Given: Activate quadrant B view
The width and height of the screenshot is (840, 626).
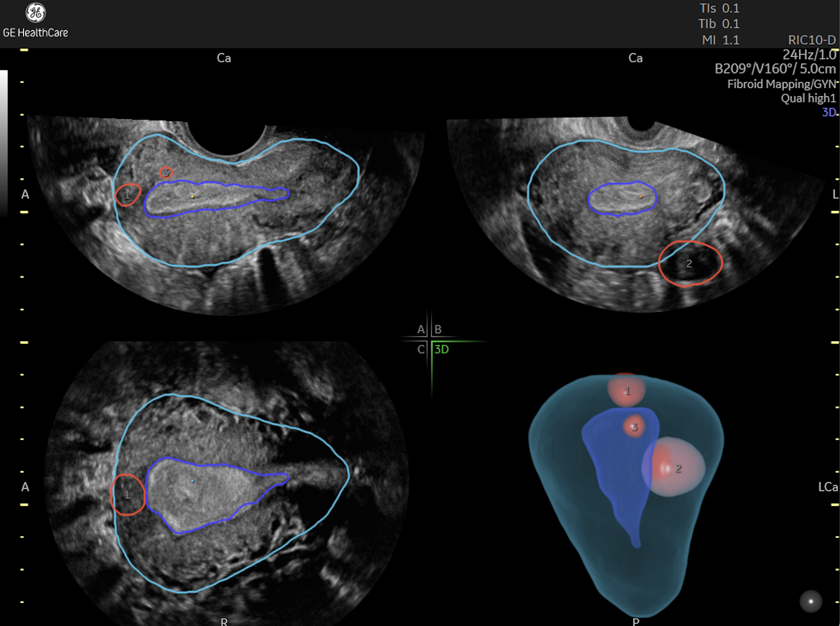Looking at the screenshot, I should tap(438, 329).
